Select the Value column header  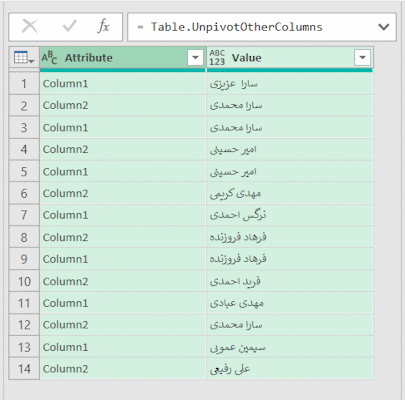point(290,58)
